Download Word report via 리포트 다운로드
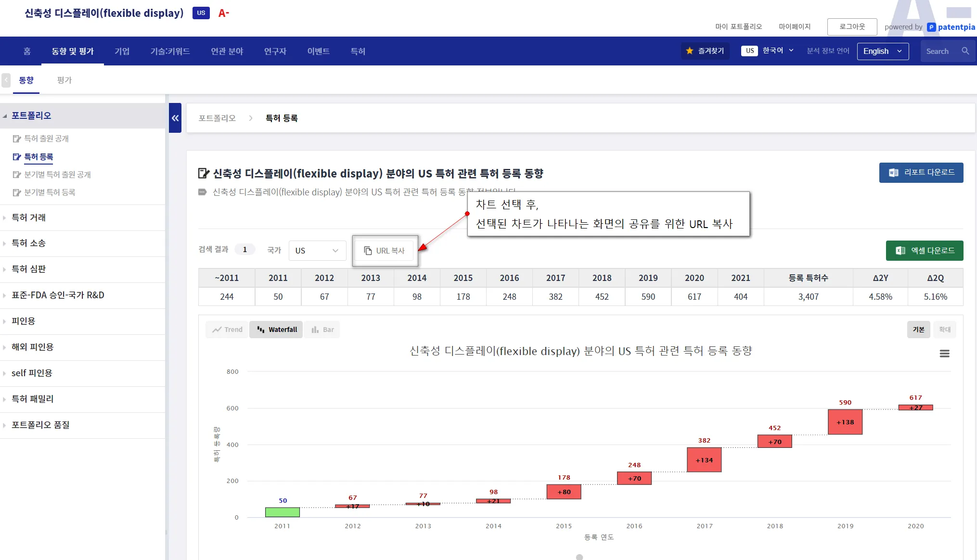Screen dimensions: 977x560 921,172
